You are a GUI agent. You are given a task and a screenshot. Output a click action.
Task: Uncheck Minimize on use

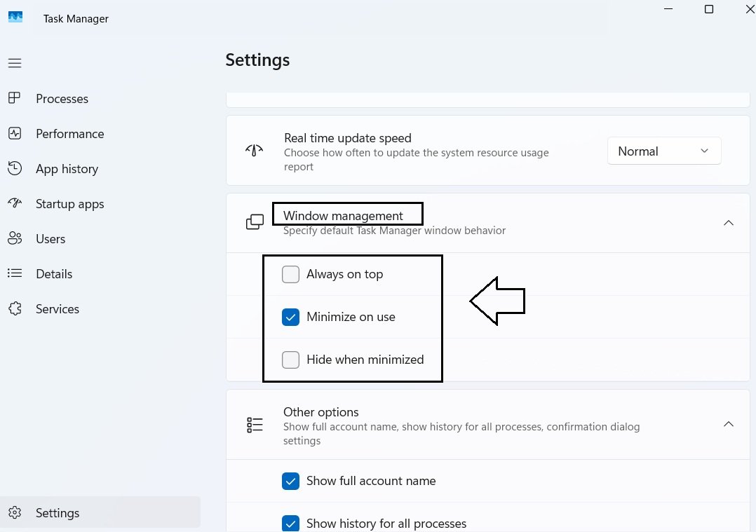tap(291, 317)
